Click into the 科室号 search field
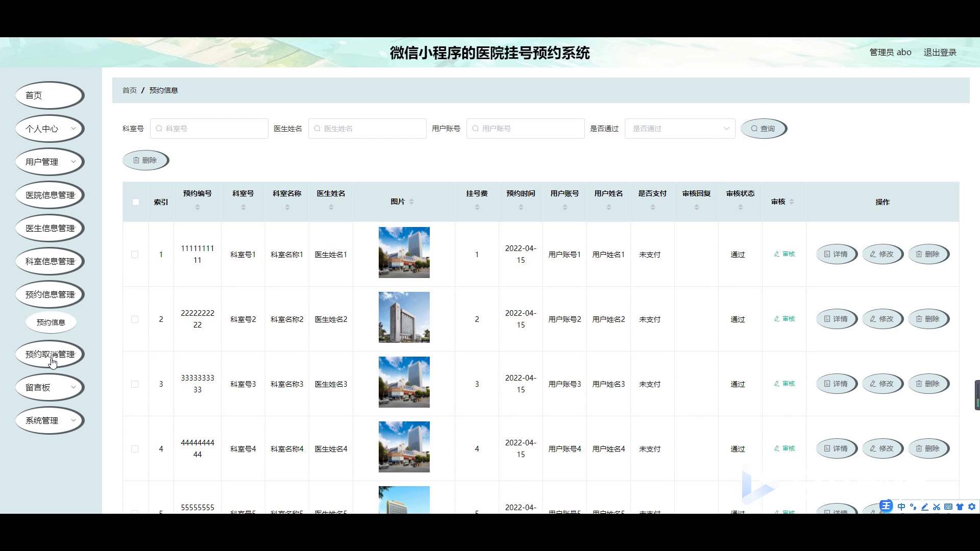Viewport: 980px width, 551px height. [209, 129]
